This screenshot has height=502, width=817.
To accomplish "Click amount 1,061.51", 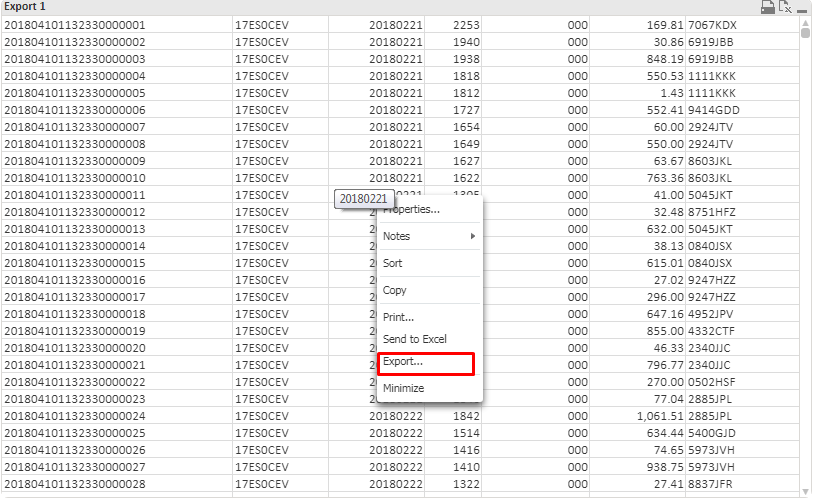I will point(660,416).
